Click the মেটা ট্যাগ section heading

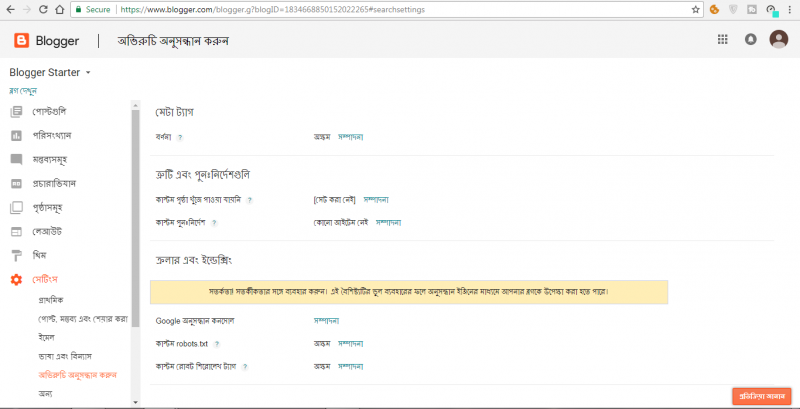[174, 112]
